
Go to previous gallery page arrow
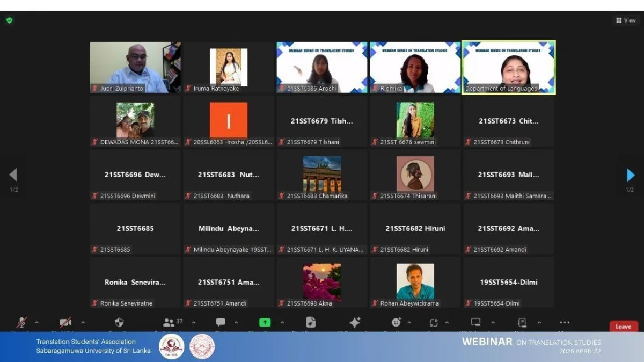(13, 175)
